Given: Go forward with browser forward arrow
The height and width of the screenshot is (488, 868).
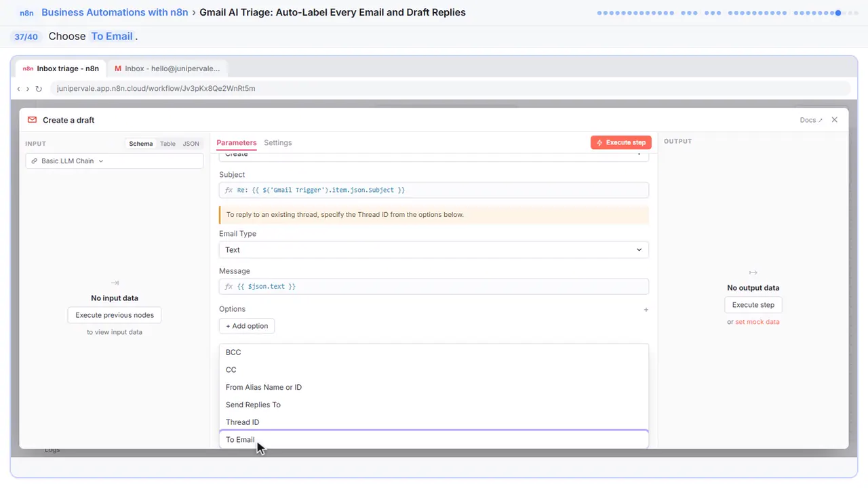Looking at the screenshot, I should [28, 89].
